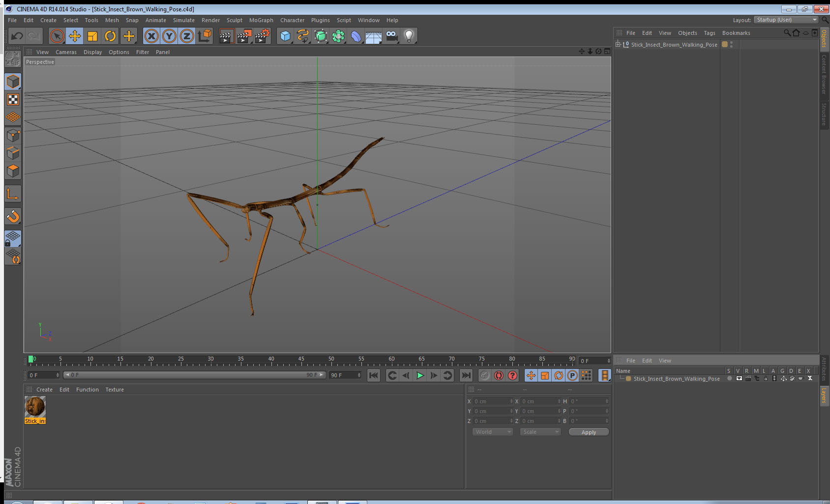Enable Points mode in left palette
This screenshot has width=830, height=504.
(x=13, y=136)
